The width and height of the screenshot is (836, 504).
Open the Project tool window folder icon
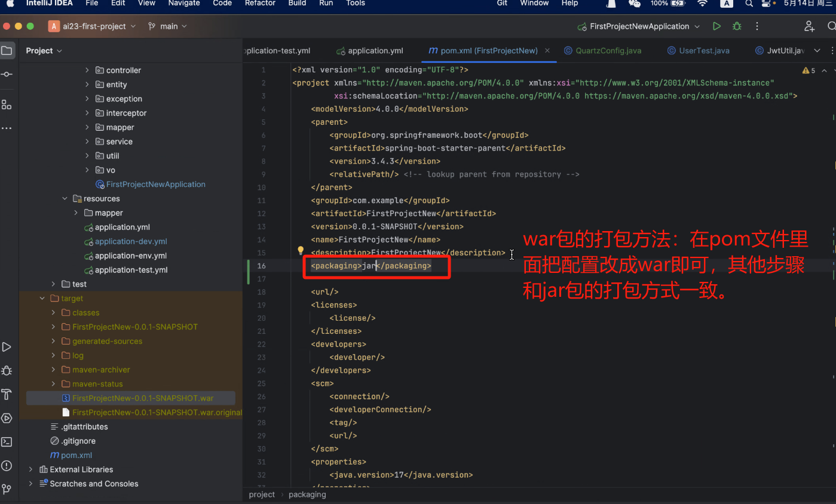(7, 51)
